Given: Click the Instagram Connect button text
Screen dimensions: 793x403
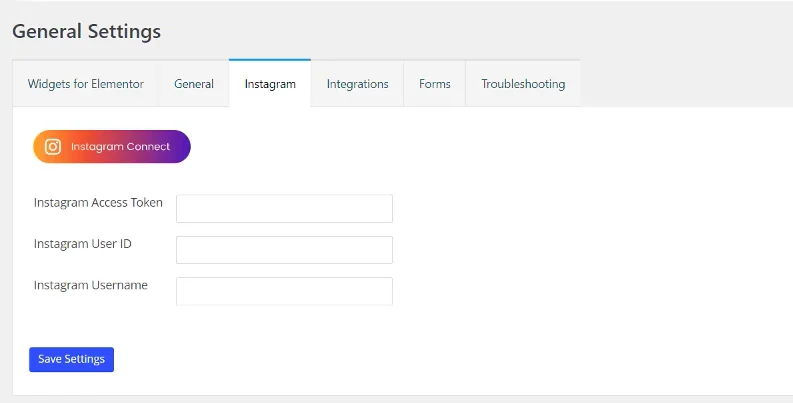Looking at the screenshot, I should click(120, 147).
